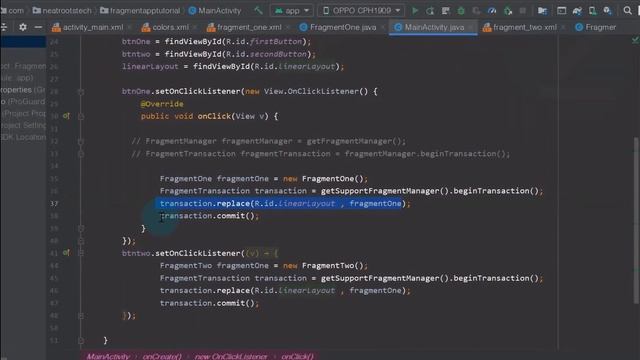This screenshot has width=640, height=360.
Task: Click the fragmentapptutorial breadcrumb folder
Action: point(140,11)
